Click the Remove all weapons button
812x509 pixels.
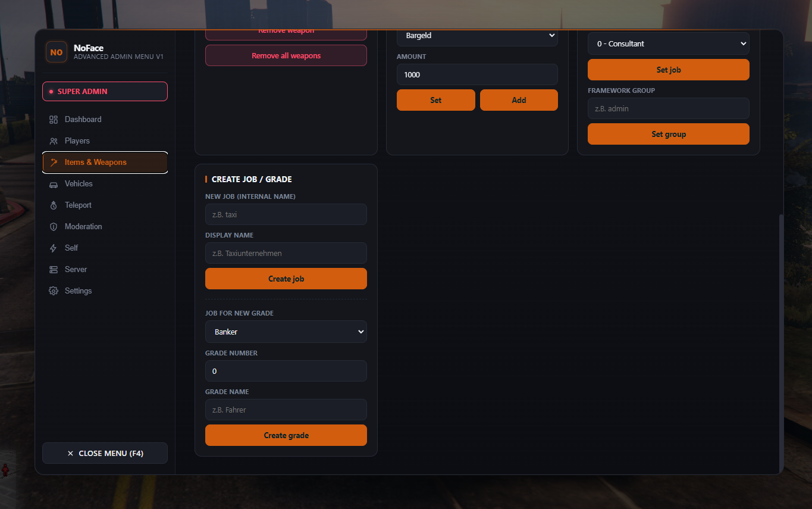coord(286,55)
